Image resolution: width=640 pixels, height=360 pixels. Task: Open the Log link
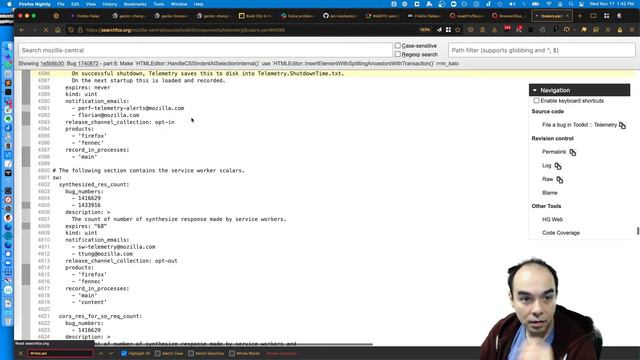547,165
